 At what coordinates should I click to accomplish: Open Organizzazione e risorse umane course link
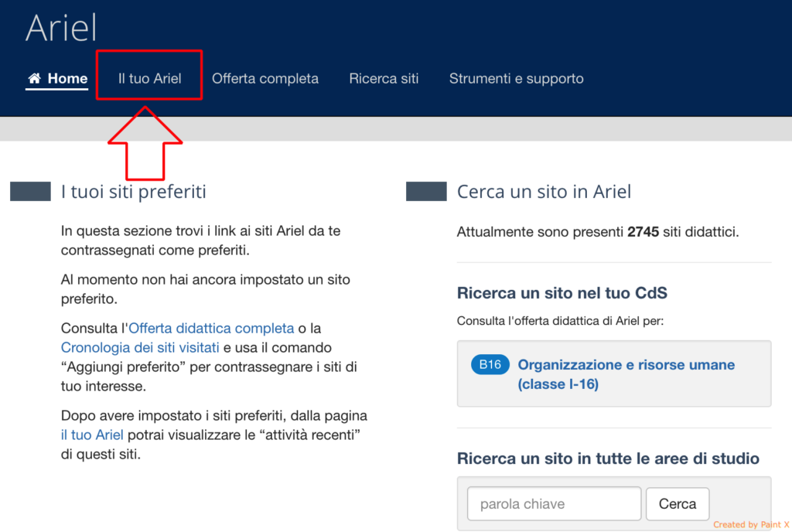point(626,374)
